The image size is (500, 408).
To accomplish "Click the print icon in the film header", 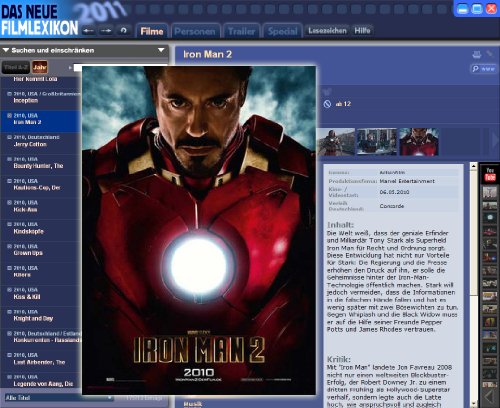I will click(x=477, y=54).
